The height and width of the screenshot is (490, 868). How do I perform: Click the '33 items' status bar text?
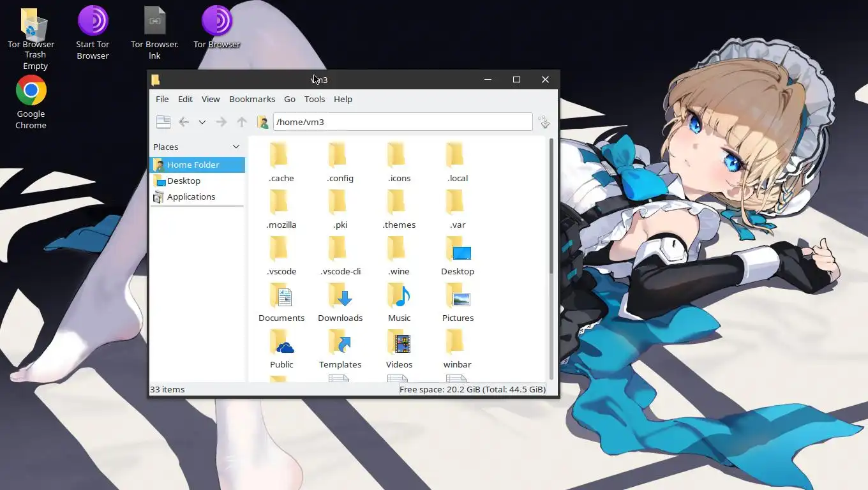click(167, 389)
